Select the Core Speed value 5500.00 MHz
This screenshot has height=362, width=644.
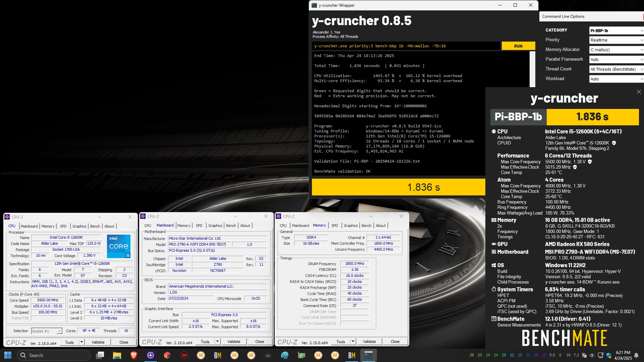[x=48, y=300]
